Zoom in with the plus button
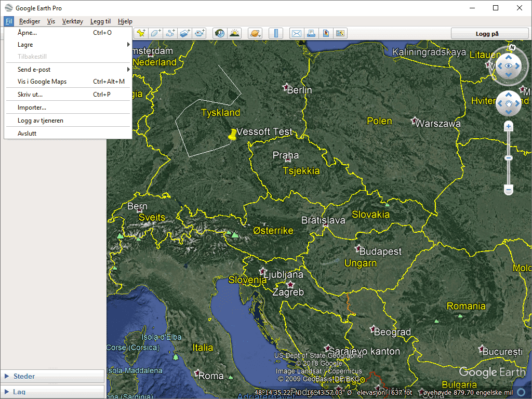This screenshot has height=399, width=532. click(508, 127)
